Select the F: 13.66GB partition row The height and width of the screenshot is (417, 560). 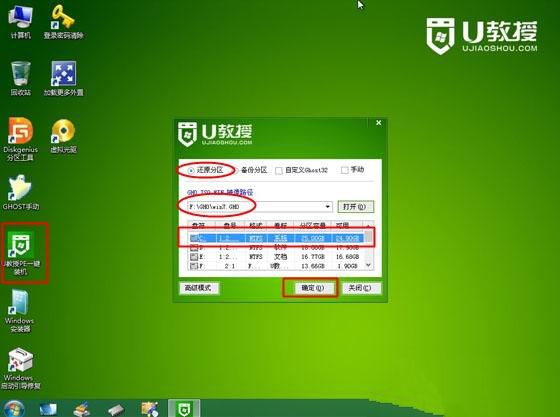point(276,266)
